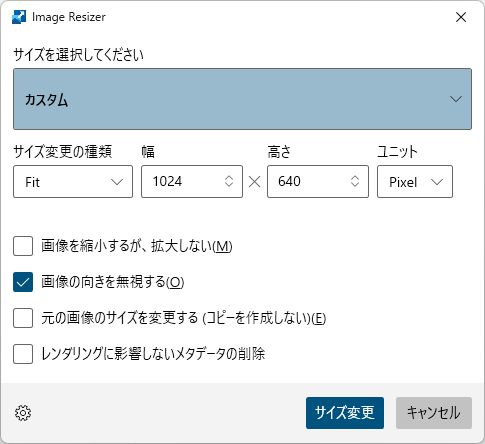Click the width spinner arrows

click(229, 181)
